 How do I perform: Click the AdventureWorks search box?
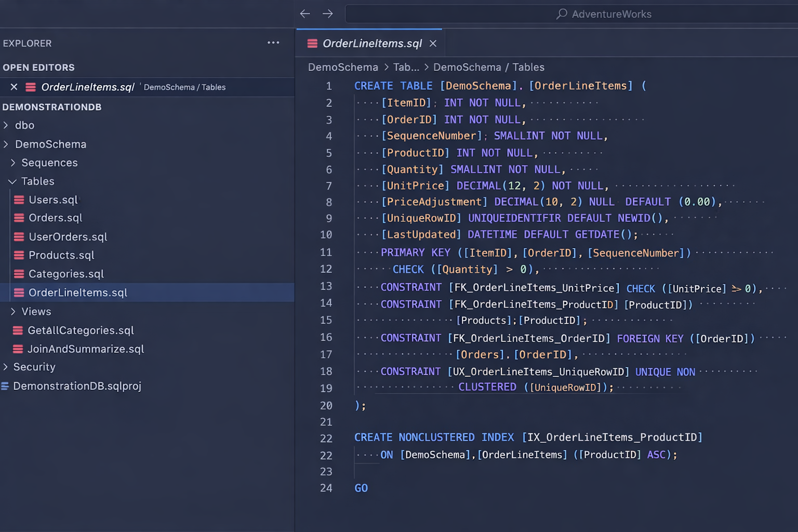point(611,14)
